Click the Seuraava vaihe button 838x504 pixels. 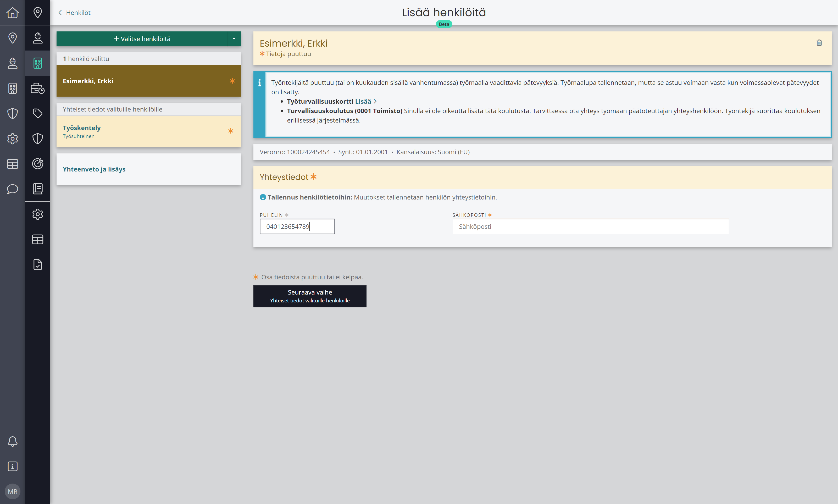point(310,296)
